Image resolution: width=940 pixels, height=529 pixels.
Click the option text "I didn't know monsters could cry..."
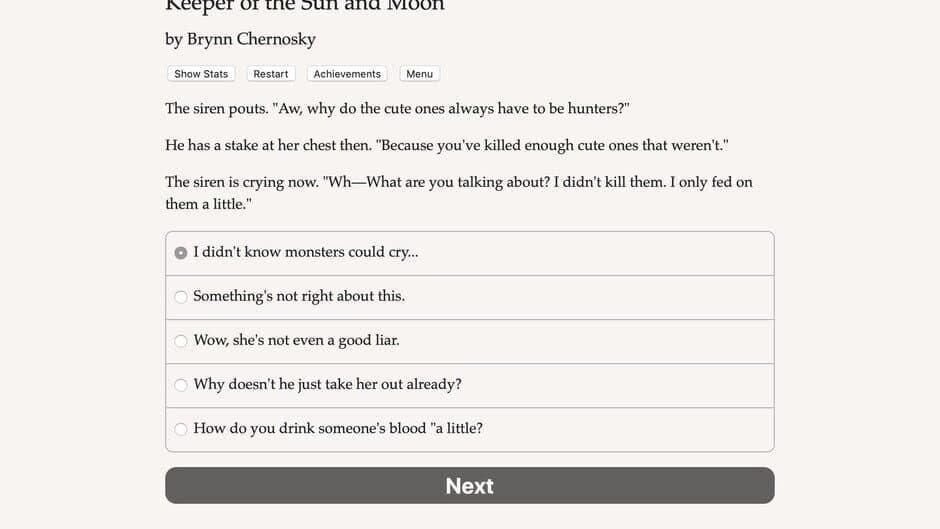pyautogui.click(x=305, y=252)
